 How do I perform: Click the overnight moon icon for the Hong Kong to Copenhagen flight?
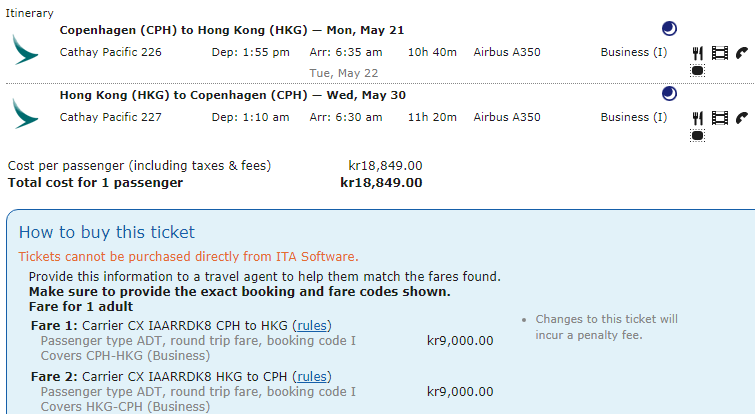click(x=670, y=94)
